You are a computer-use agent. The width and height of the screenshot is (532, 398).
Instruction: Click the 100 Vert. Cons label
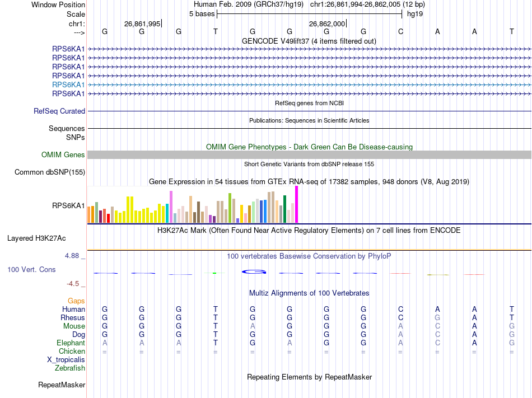pyautogui.click(x=31, y=270)
